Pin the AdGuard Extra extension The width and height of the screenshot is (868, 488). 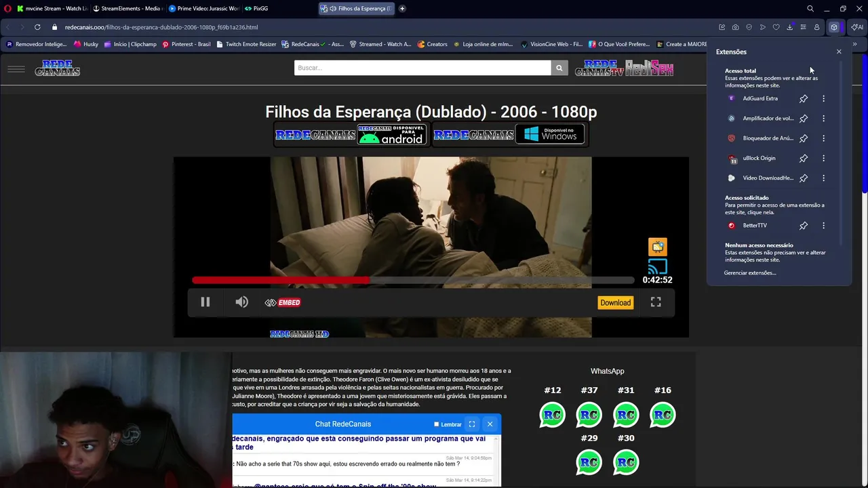click(804, 99)
